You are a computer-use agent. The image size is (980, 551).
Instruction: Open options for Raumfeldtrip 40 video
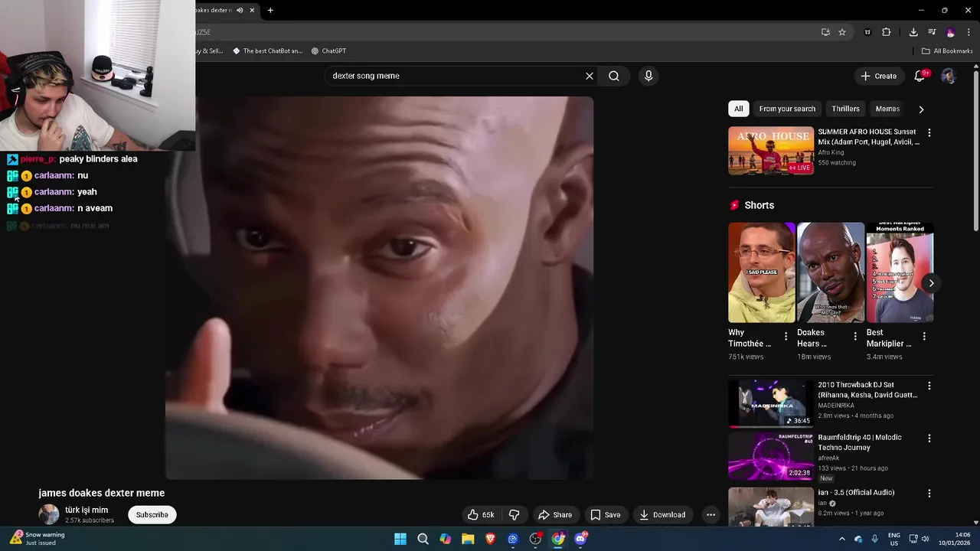point(929,439)
